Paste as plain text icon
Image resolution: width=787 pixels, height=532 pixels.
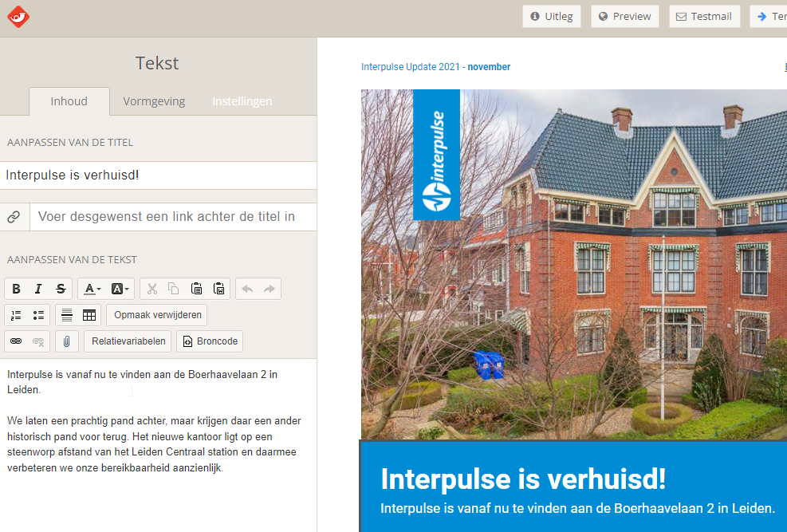(x=196, y=289)
